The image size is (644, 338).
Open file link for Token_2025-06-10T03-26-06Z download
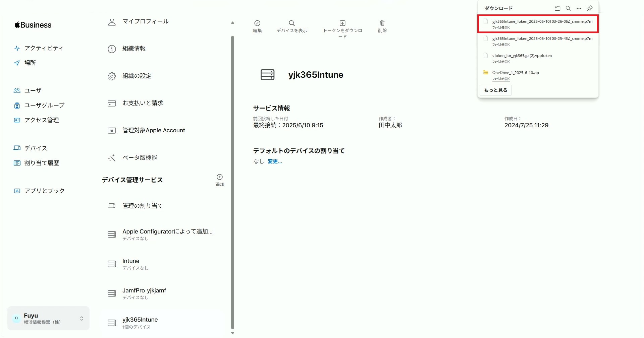pyautogui.click(x=501, y=28)
